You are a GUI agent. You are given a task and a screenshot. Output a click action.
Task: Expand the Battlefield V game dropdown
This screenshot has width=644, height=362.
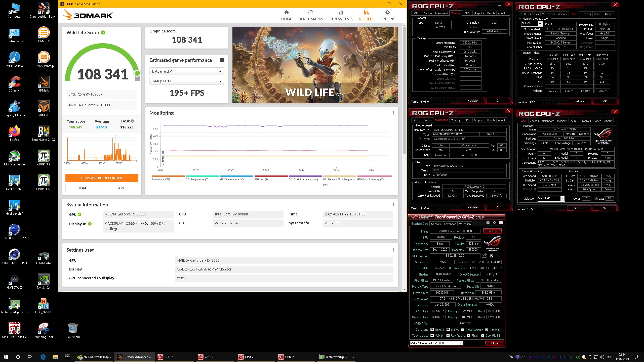tap(187, 71)
